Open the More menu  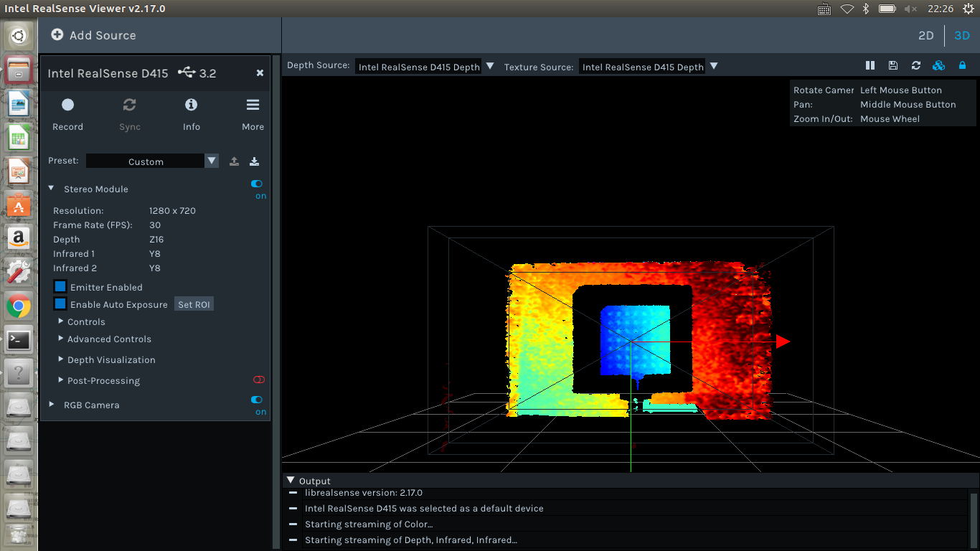pyautogui.click(x=253, y=105)
